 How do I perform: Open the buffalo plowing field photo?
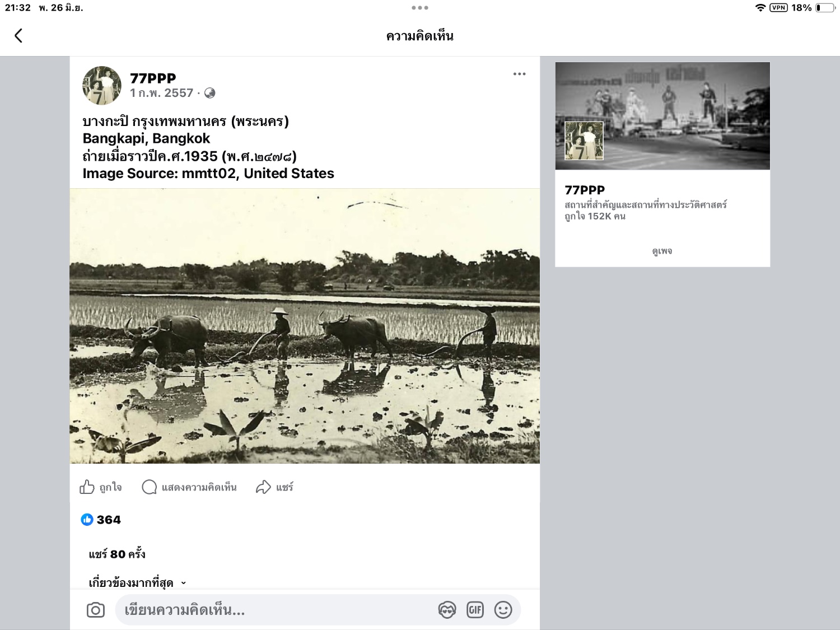pyautogui.click(x=305, y=326)
